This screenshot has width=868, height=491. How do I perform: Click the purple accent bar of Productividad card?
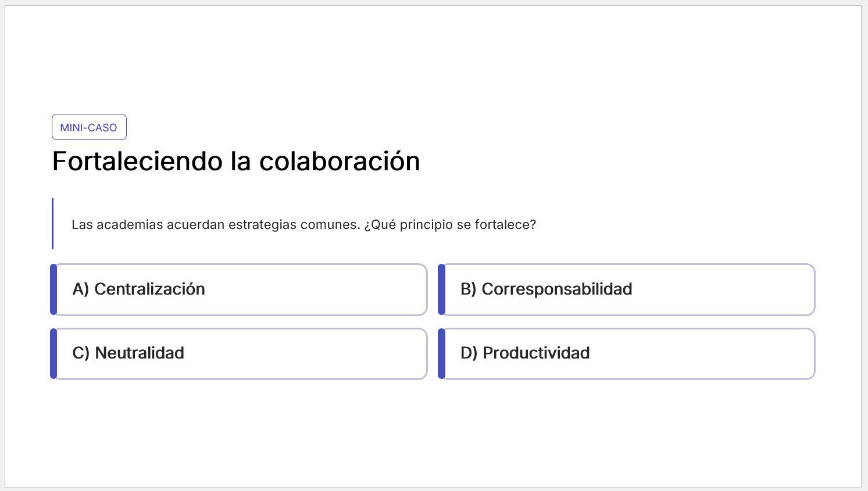pyautogui.click(x=441, y=353)
